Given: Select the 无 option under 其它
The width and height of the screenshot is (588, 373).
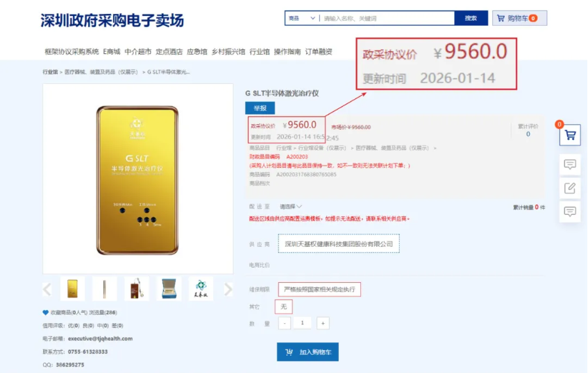Looking at the screenshot, I should coord(283,306).
